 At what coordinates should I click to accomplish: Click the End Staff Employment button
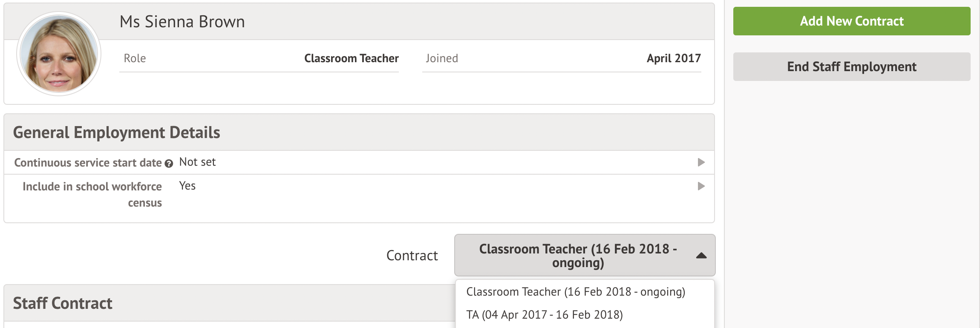851,66
